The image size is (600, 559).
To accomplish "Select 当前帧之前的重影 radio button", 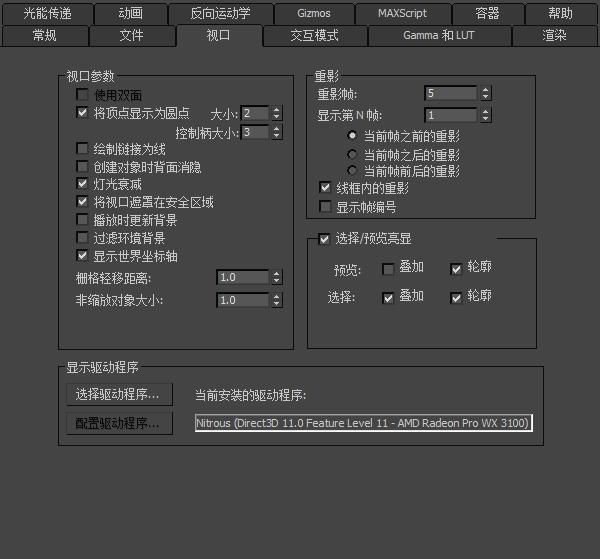I will [352, 135].
